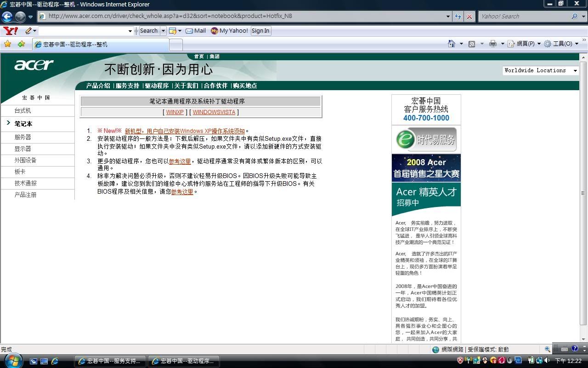Open 合作伙伴 navigation menu item
This screenshot has height=368, width=588.
215,86
